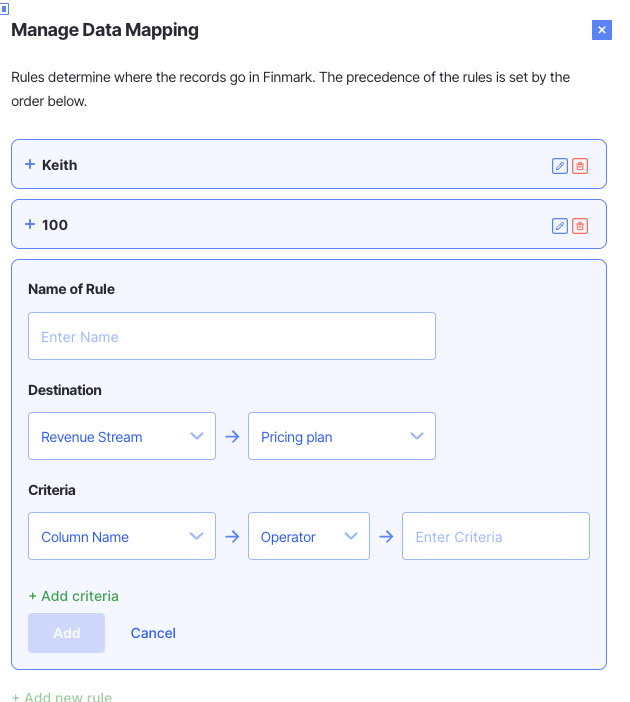Click the small icon in the top-left corner

tap(5, 9)
